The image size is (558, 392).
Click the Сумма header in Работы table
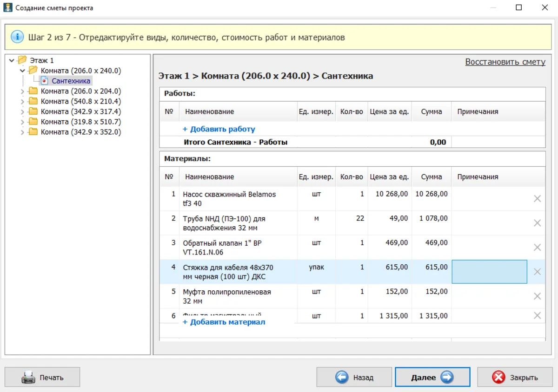pos(432,111)
